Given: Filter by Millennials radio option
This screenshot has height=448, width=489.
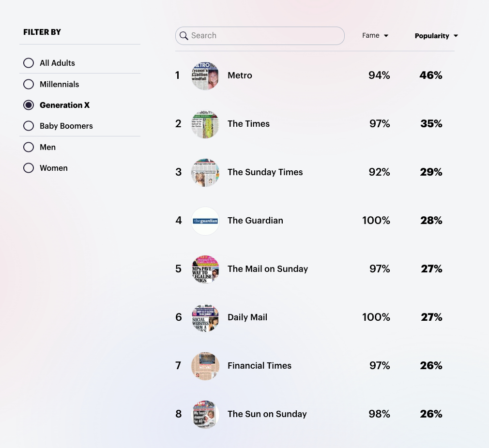Looking at the screenshot, I should 29,84.
